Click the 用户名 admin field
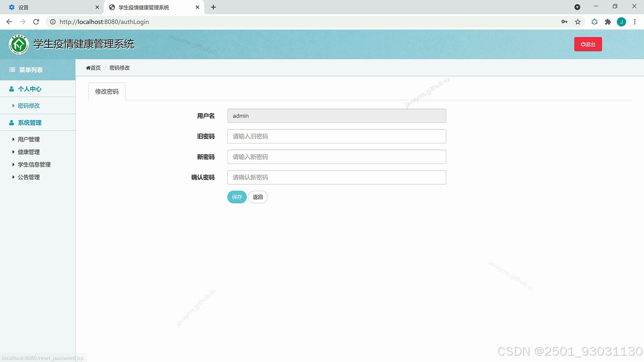 click(337, 116)
